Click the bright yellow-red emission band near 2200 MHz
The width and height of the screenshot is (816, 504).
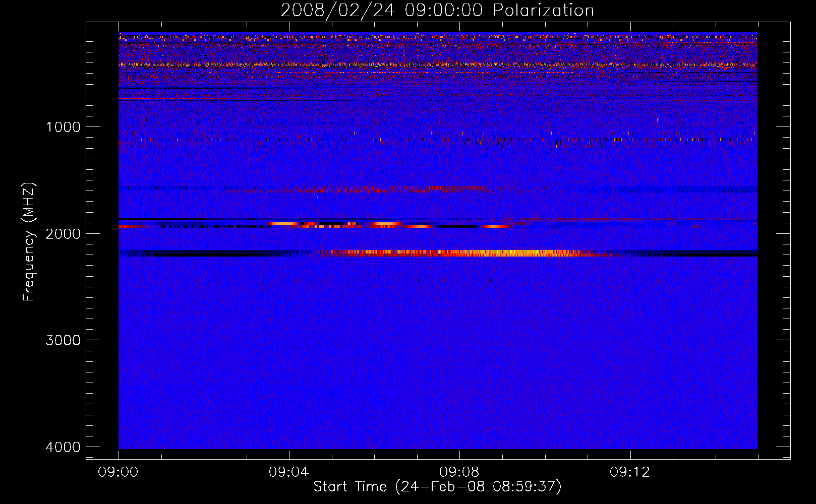461,253
